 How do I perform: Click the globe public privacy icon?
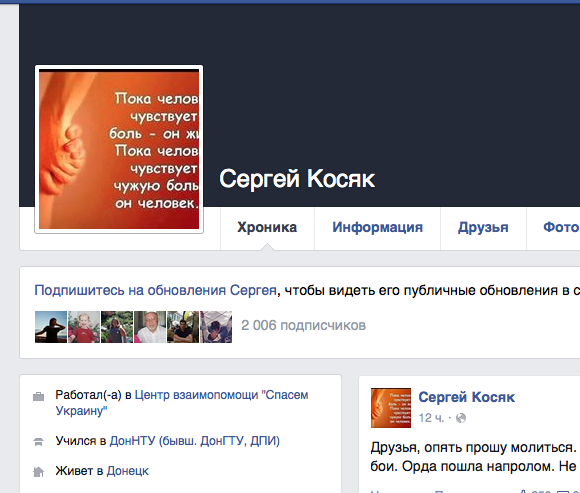point(461,418)
